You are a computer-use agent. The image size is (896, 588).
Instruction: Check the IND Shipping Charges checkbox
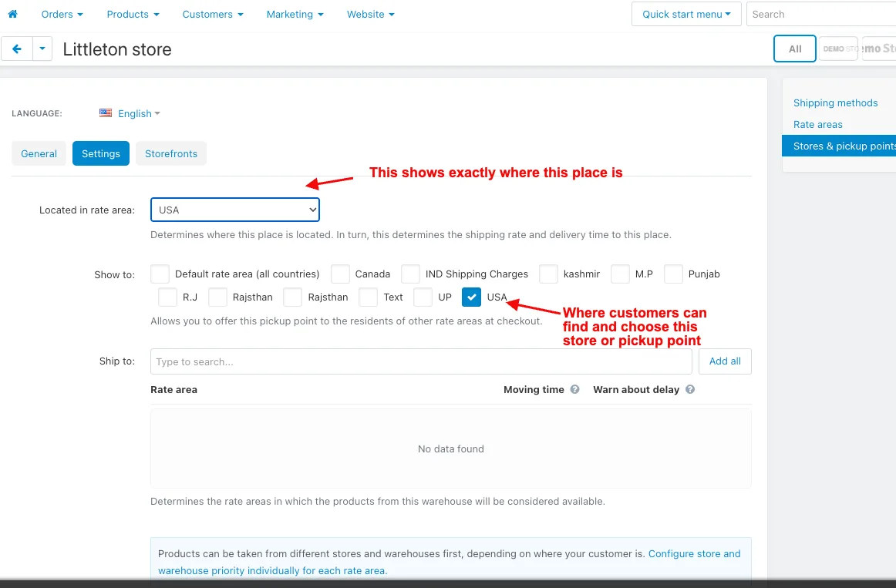point(410,274)
